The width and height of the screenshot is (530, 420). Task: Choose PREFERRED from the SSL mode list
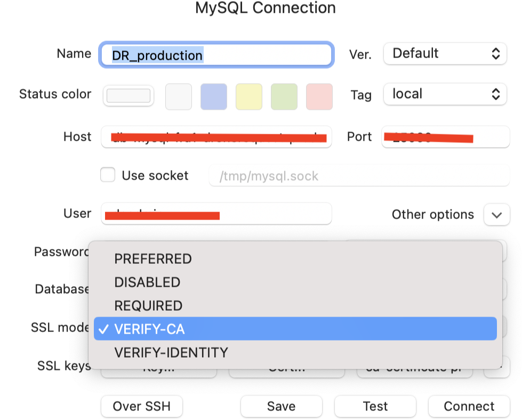click(153, 259)
